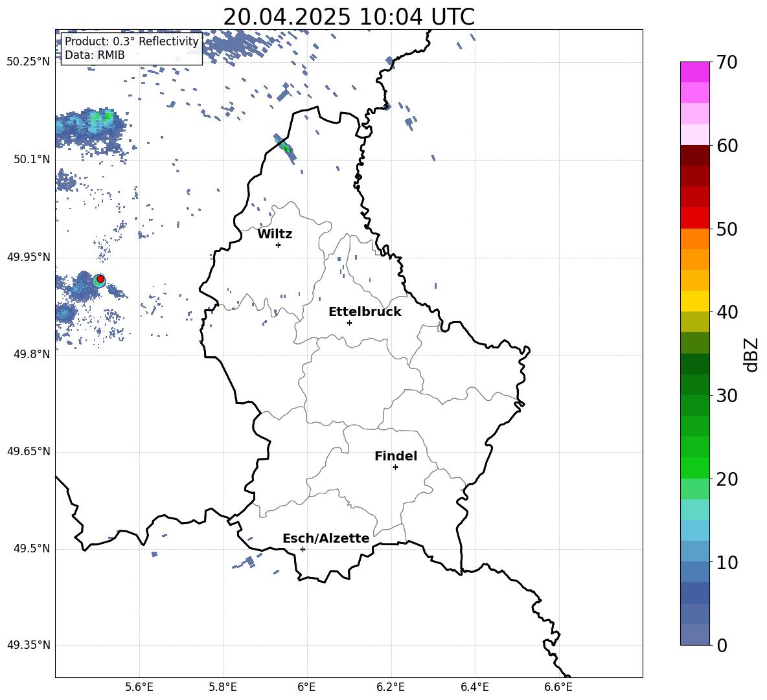Image resolution: width=767 pixels, height=700 pixels.
Task: Click the 70 colorbar tick label
Action: (727, 62)
